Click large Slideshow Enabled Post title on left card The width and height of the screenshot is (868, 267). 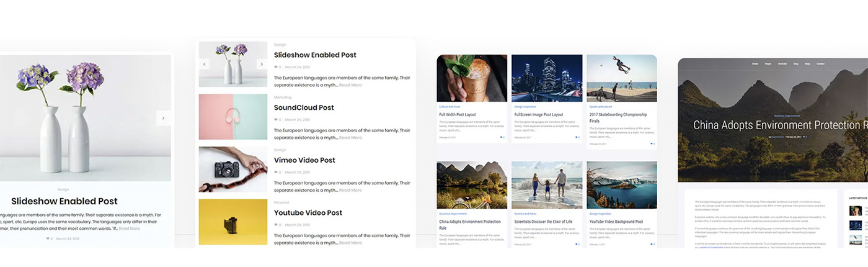click(64, 201)
